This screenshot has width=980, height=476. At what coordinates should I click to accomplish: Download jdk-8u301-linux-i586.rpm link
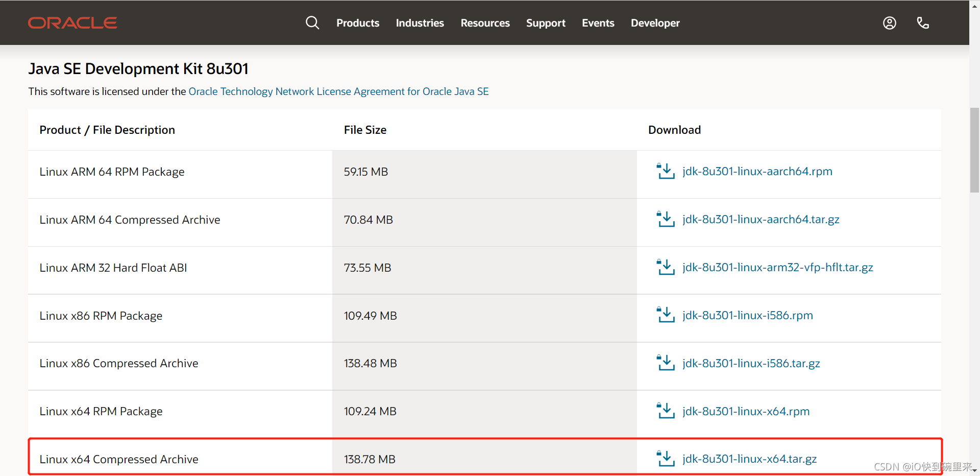pos(748,315)
